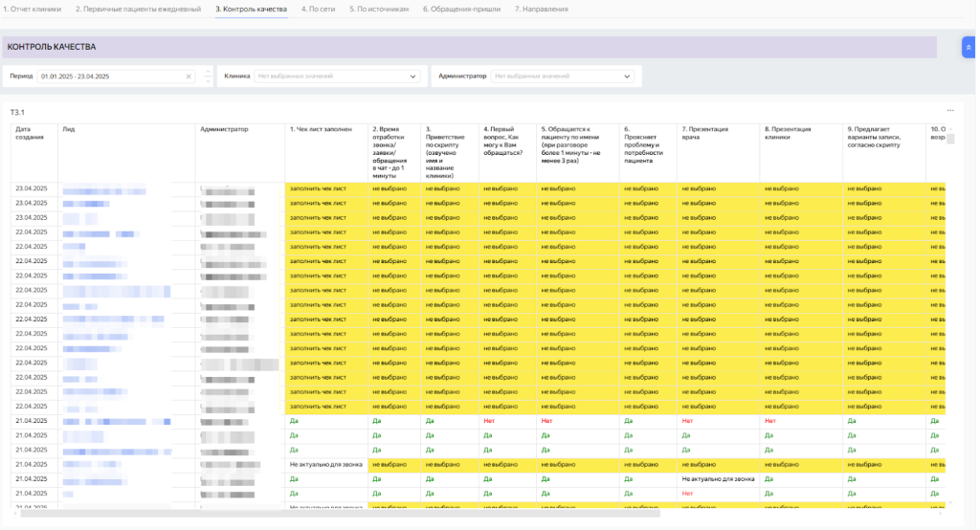
Task: Select the 3. Контроль качества tab
Action: click(x=251, y=9)
